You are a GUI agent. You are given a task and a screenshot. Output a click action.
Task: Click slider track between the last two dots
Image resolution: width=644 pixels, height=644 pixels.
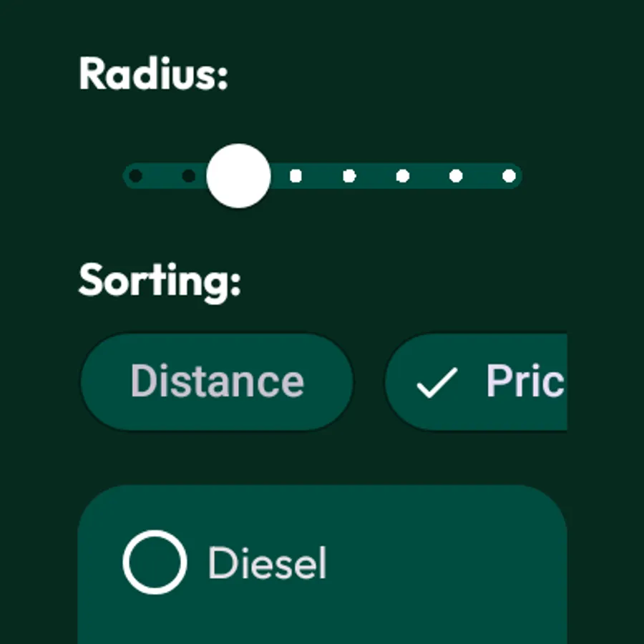(x=482, y=176)
